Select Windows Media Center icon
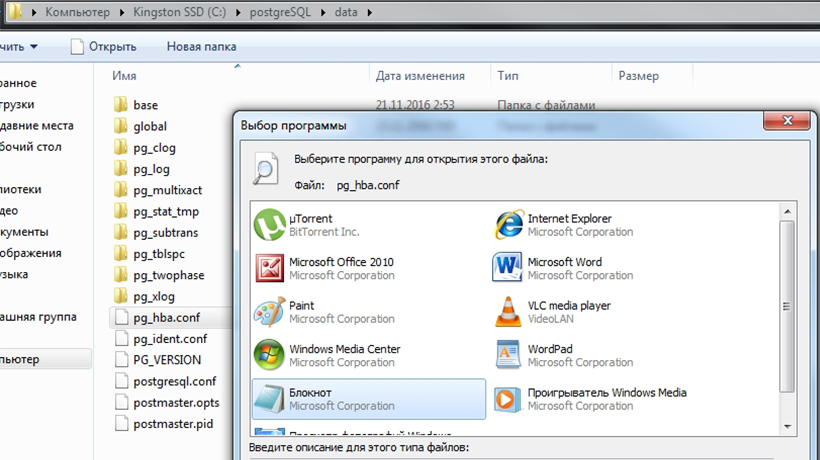Image resolution: width=820 pixels, height=460 pixels. coord(268,355)
